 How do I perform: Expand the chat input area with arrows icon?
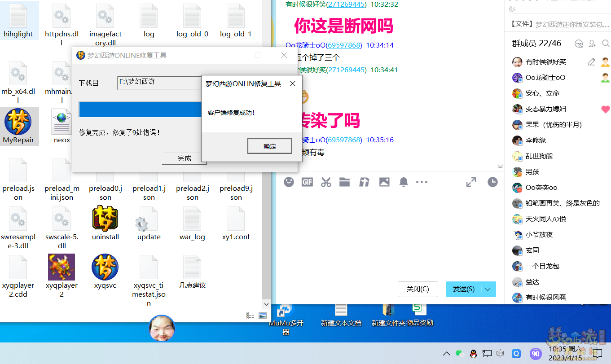[471, 182]
